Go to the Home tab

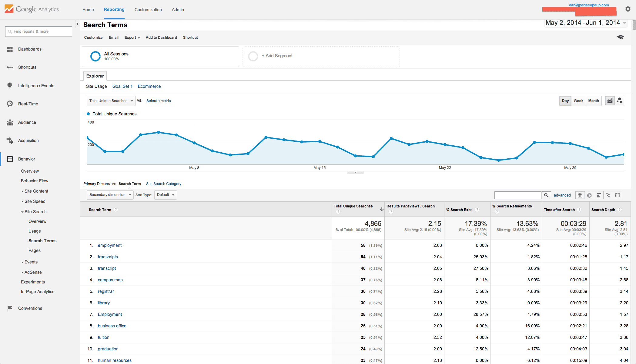(x=88, y=10)
